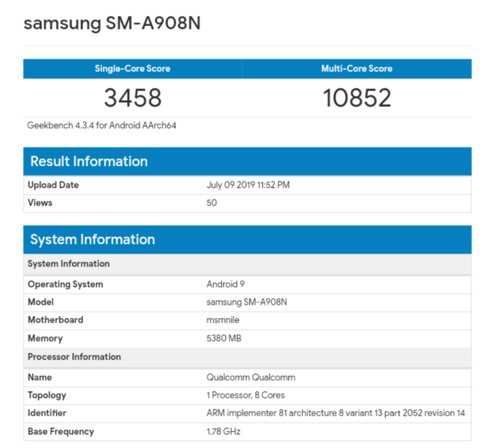
Task: Select the Operating System label
Action: [66, 284]
